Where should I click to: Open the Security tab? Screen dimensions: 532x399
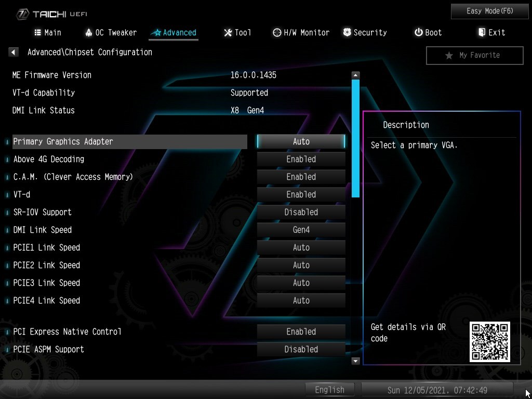point(365,33)
